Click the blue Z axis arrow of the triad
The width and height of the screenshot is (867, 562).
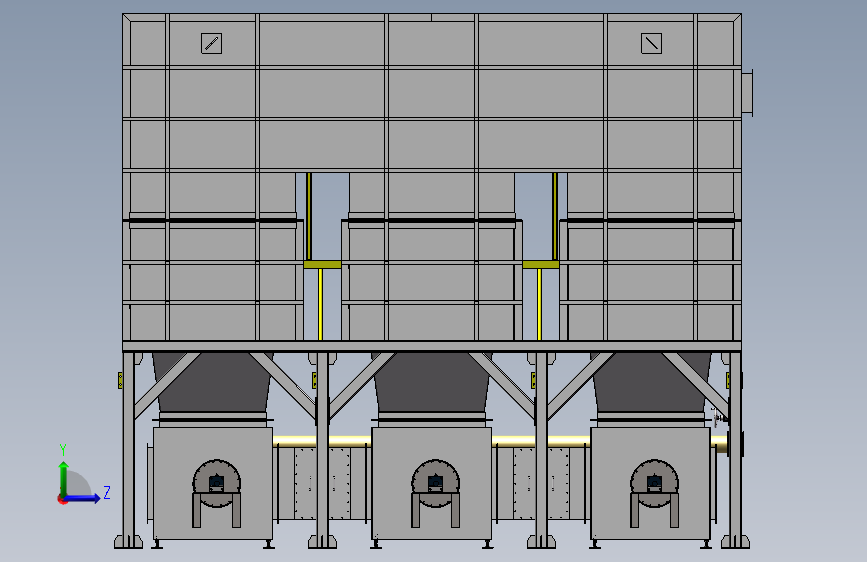coord(83,498)
